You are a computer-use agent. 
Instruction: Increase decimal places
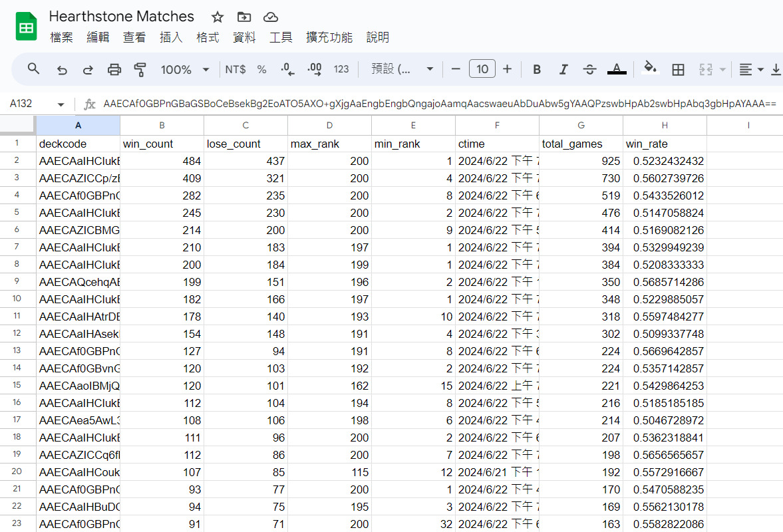pyautogui.click(x=315, y=69)
